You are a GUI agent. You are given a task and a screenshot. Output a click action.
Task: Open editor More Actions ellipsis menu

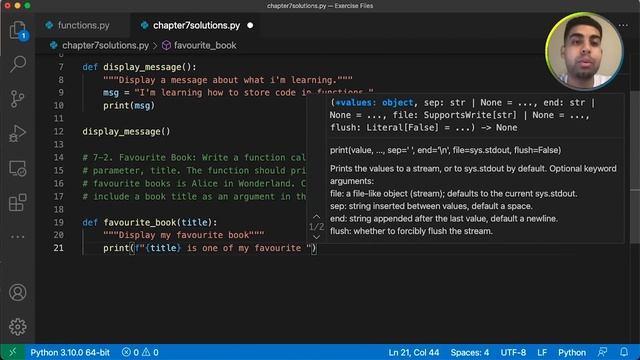[623, 25]
